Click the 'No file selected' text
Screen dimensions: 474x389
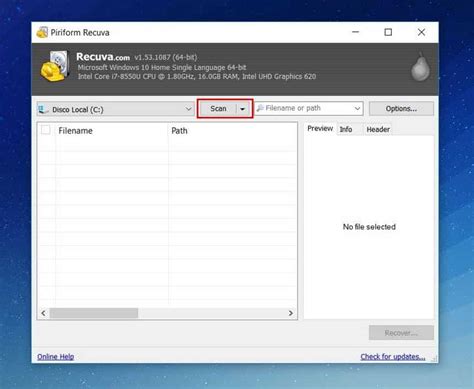point(369,227)
